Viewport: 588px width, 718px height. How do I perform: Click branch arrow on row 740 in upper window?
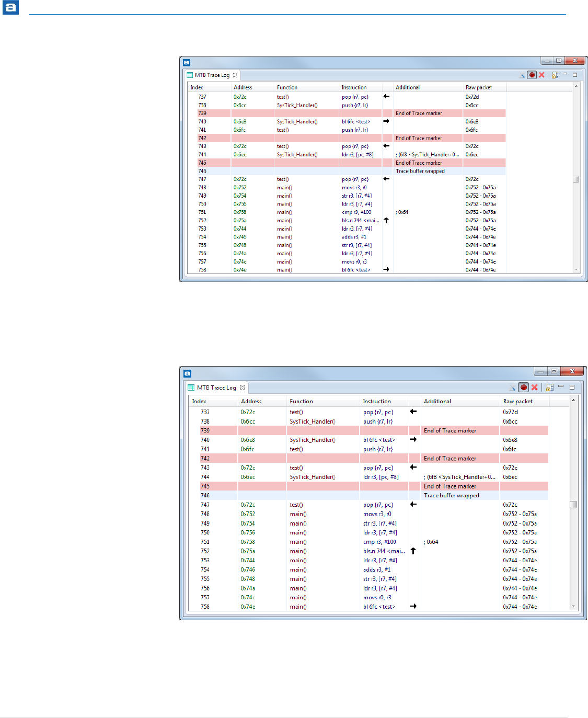[386, 121]
